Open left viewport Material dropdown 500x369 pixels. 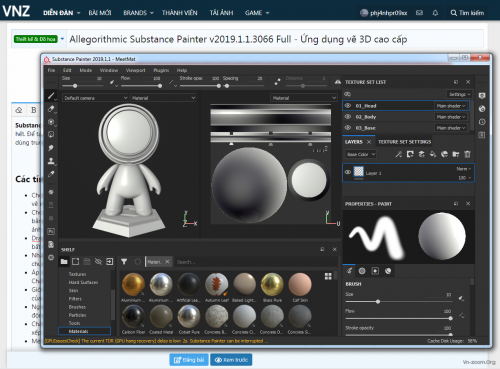coord(163,98)
